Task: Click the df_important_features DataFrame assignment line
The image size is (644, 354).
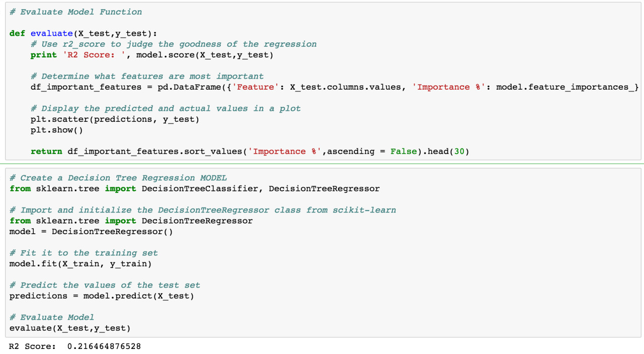Action: pos(335,87)
